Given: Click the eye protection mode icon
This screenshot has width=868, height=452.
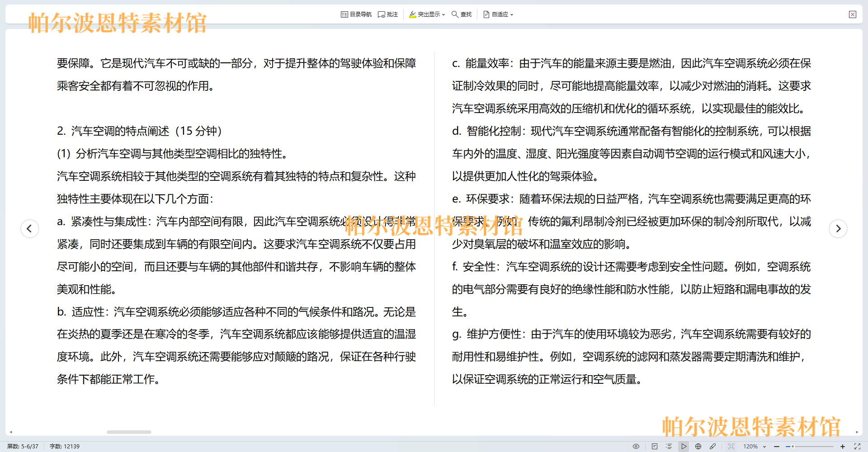Looking at the screenshot, I should pos(636,446).
